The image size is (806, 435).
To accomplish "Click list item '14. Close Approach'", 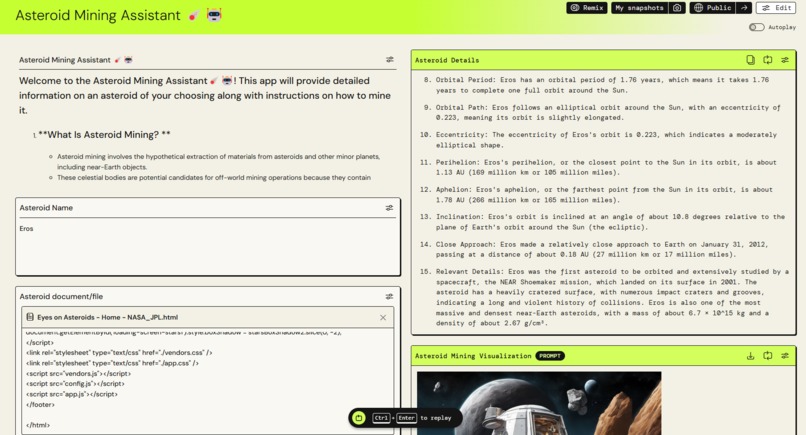I will point(594,249).
